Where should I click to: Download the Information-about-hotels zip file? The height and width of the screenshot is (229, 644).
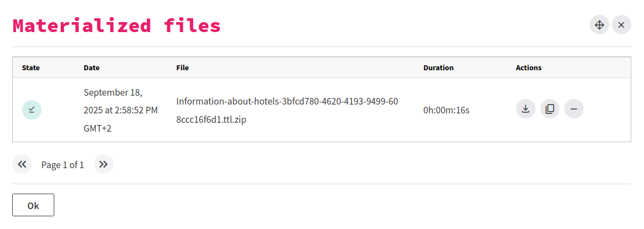525,109
